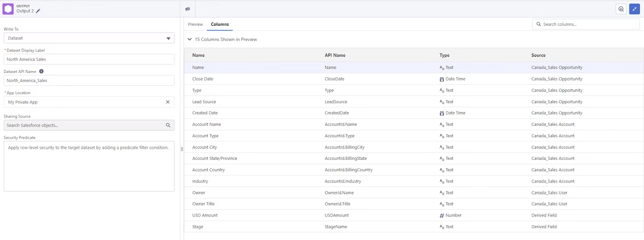This screenshot has height=240, width=644.
Task: Click the API Name column header
Action: click(x=335, y=55)
